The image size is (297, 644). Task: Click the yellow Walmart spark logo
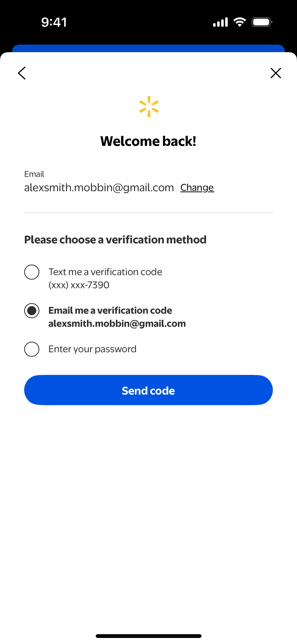[x=149, y=107]
